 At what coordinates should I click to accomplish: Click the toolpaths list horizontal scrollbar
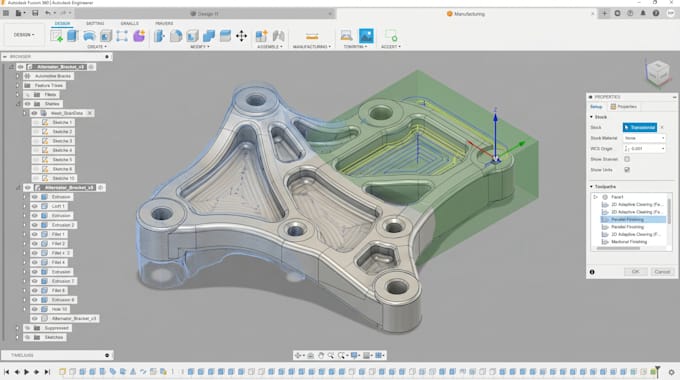point(618,249)
